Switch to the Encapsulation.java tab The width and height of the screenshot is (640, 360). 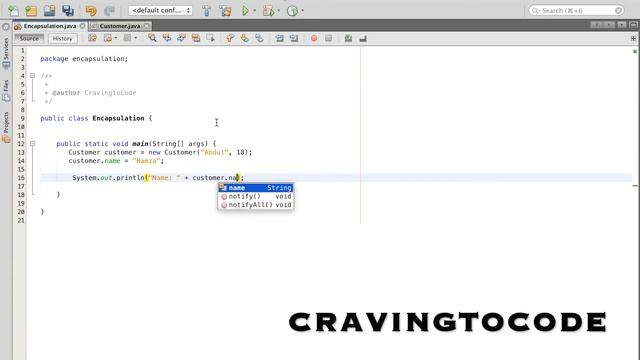click(x=49, y=26)
